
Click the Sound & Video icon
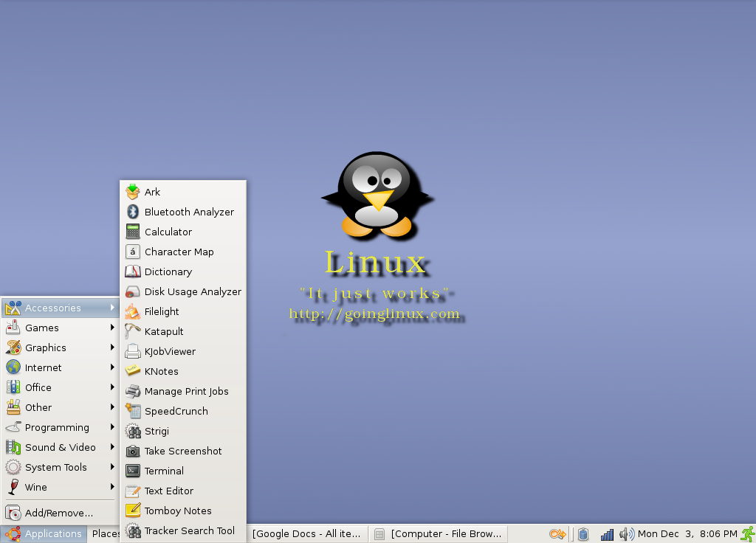point(13,447)
